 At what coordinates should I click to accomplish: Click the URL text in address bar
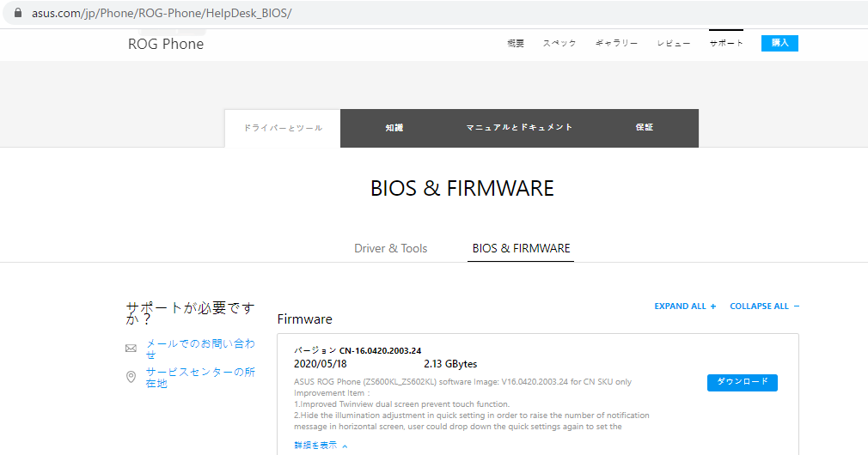click(x=162, y=13)
